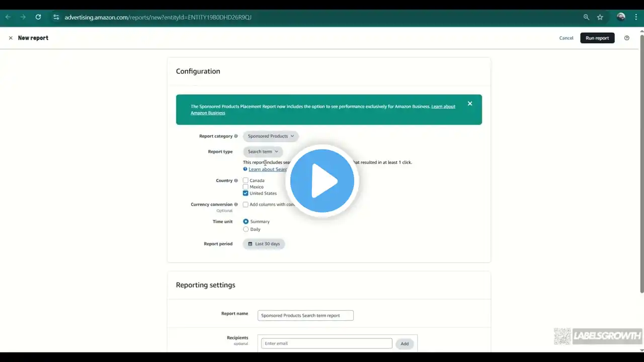Click the Configuration heading text
Viewport: 644px width, 362px height.
pos(198,71)
